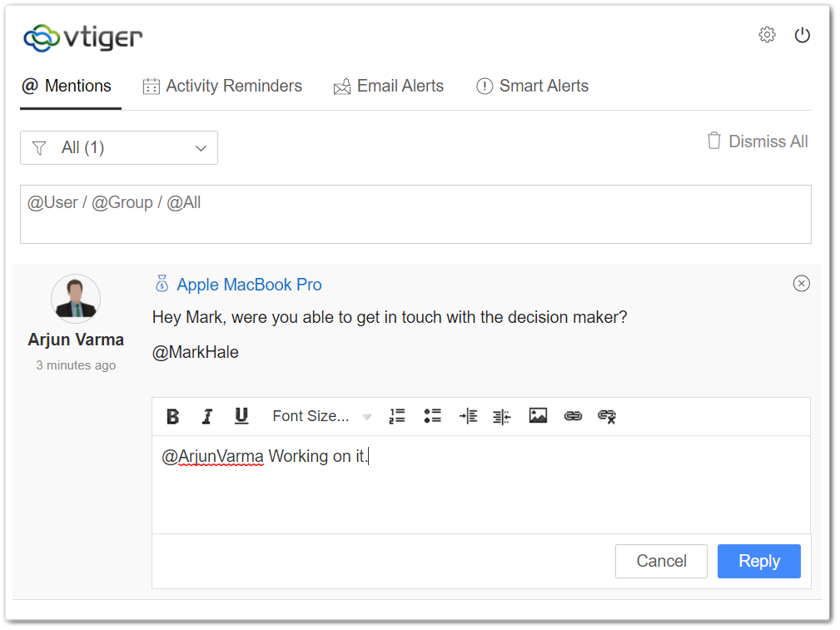Toggle underline formatting

click(241, 416)
